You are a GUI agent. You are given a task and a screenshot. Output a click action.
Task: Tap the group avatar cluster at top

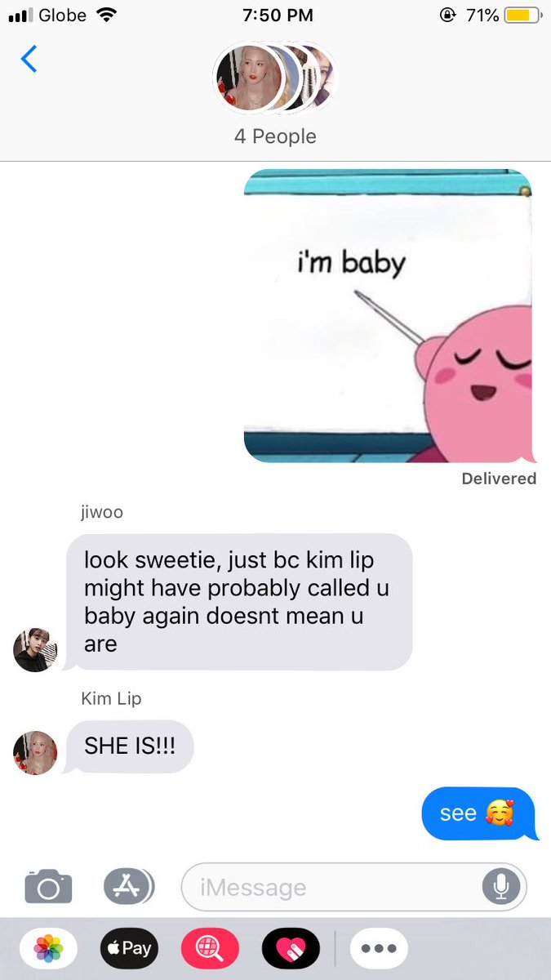275,78
